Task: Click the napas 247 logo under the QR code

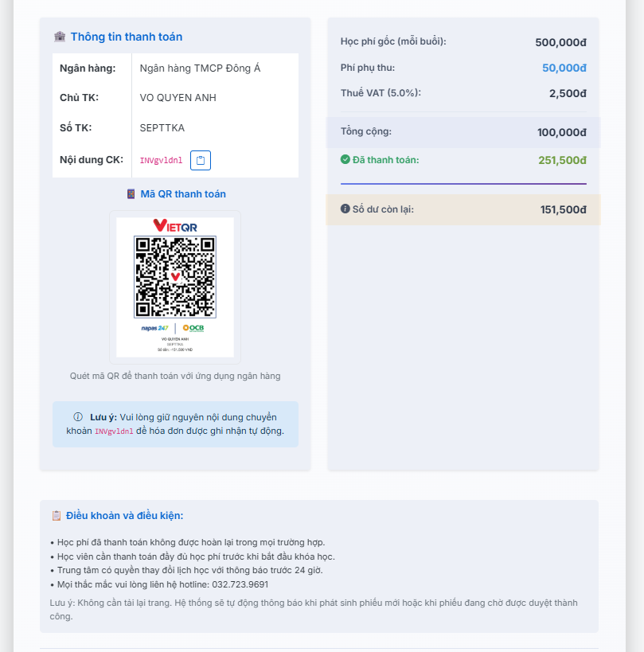Action: coord(154,327)
